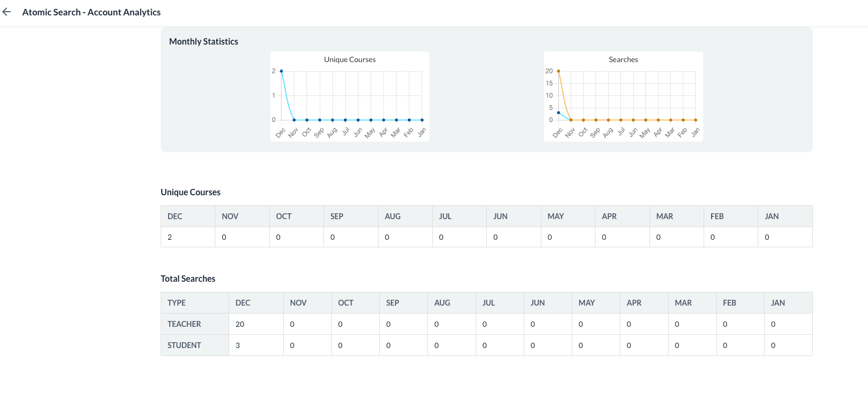Click the Atomic Search - Account Analytics title
Screen dimensions: 868x408
click(91, 12)
